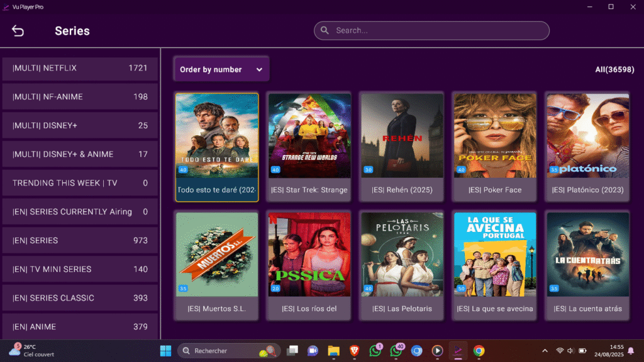The width and height of the screenshot is (644, 362).
Task: Choose the La que se avecina poster
Action: pyautogui.click(x=495, y=255)
